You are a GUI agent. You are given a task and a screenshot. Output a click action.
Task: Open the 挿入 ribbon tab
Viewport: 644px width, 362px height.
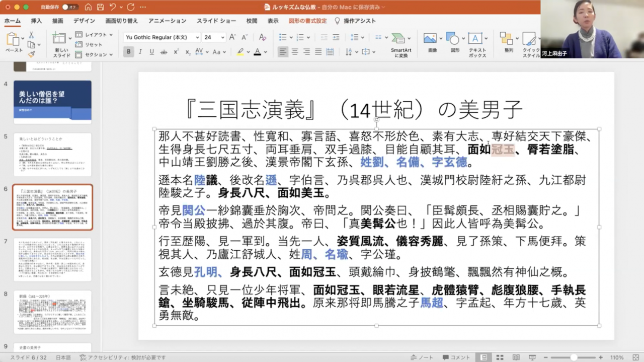coord(36,21)
